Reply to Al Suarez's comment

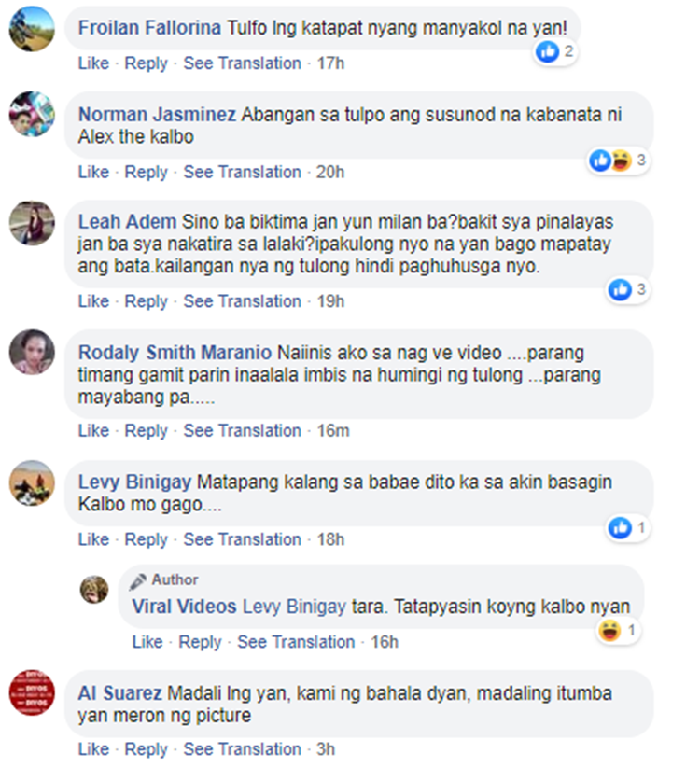point(146,749)
